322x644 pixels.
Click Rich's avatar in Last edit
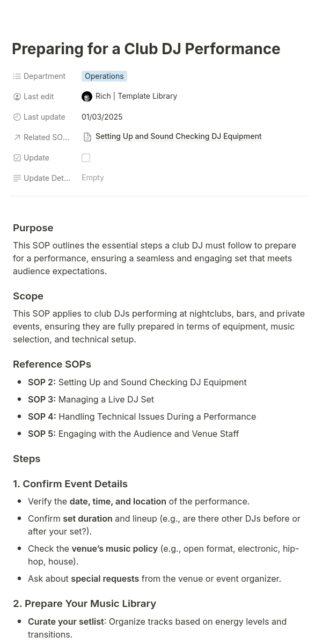[87, 97]
